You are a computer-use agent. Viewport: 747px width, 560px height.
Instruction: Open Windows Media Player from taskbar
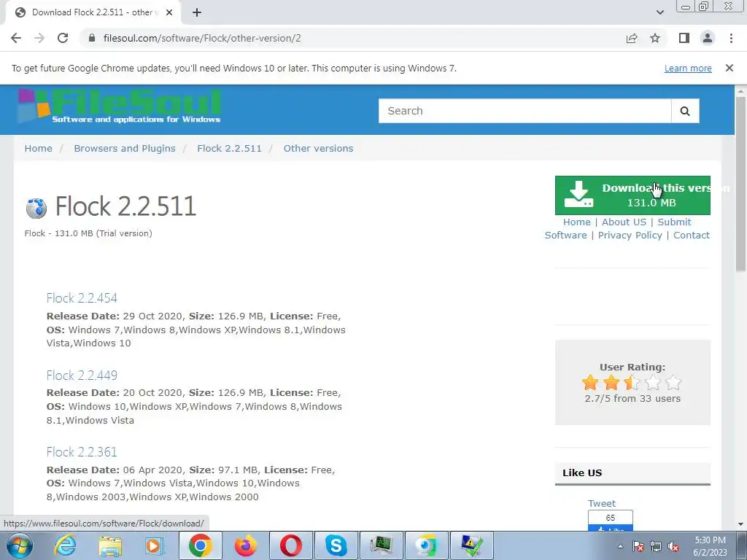pyautogui.click(x=154, y=545)
